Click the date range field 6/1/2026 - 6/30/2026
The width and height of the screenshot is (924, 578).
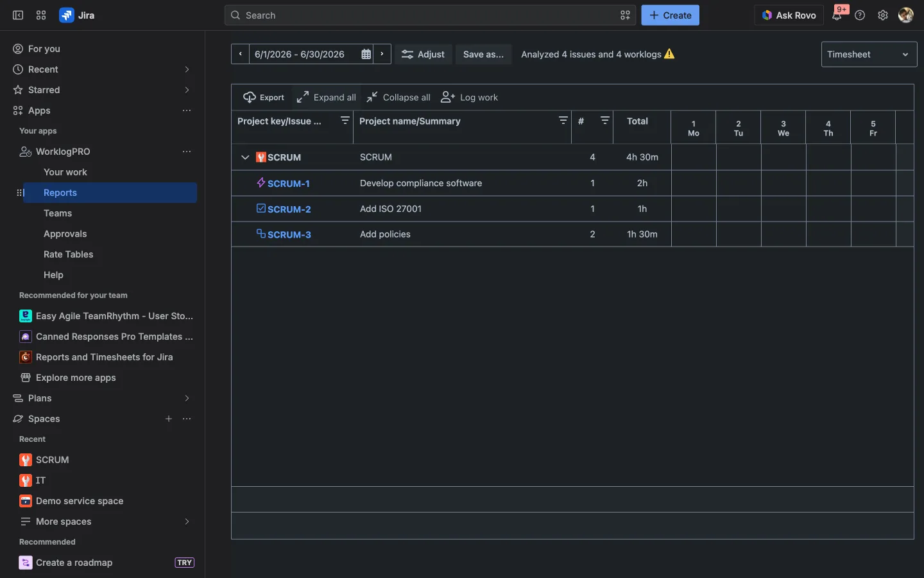300,55
